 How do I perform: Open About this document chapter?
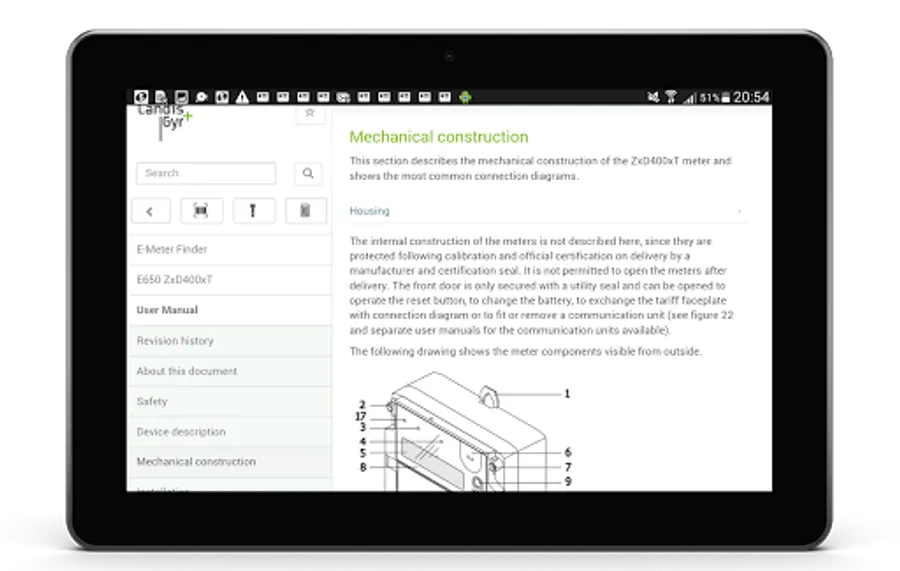230,371
